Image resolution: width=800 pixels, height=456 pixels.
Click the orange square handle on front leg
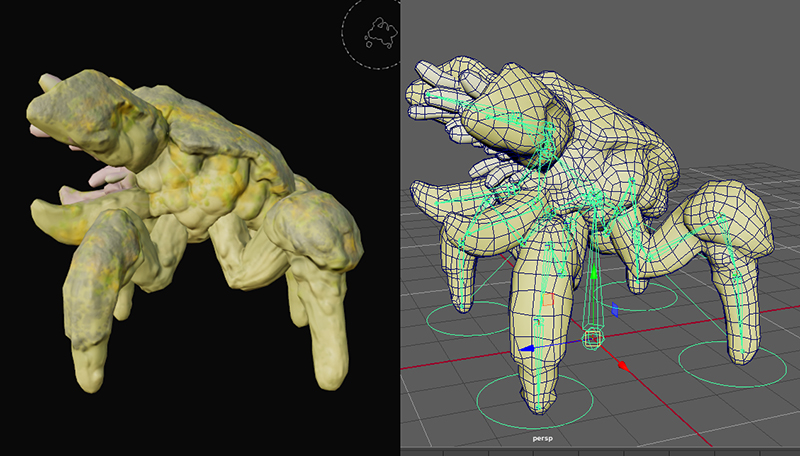click(548, 299)
